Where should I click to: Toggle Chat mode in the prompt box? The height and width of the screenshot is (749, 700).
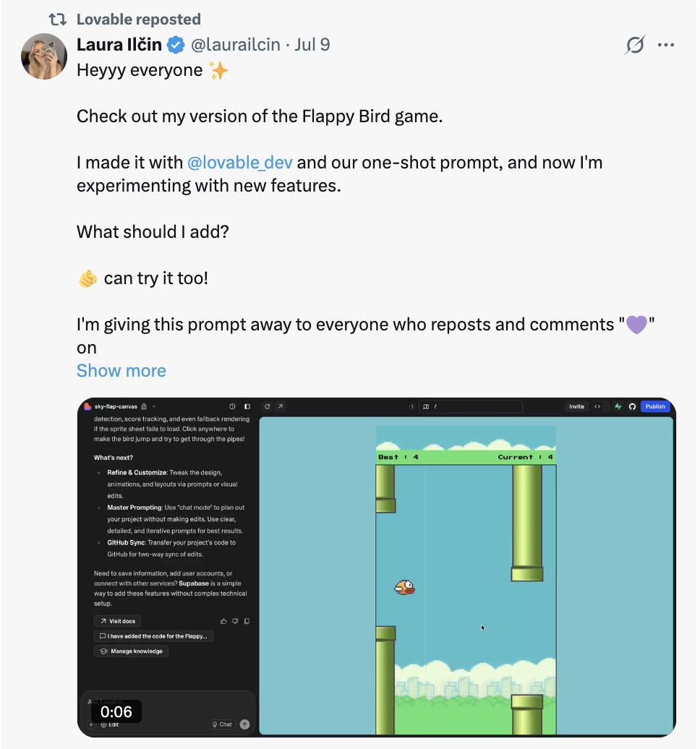pyautogui.click(x=222, y=724)
